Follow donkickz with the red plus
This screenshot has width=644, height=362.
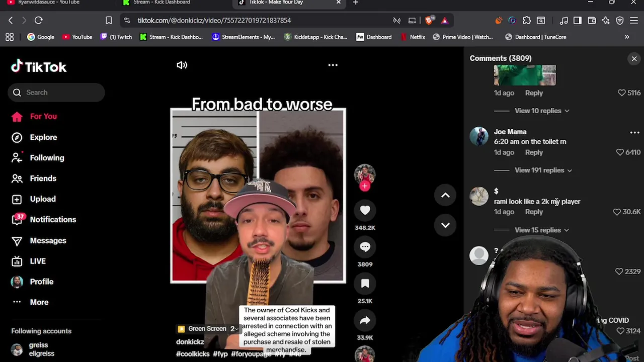[365, 186]
